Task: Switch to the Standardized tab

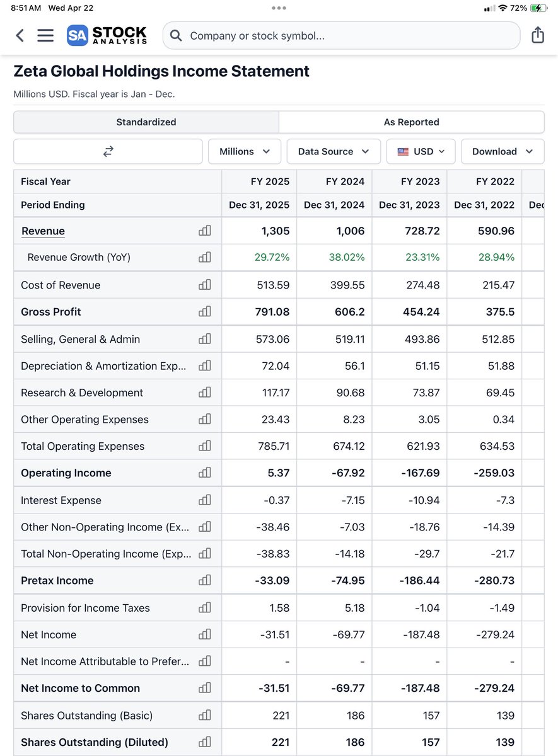Action: pos(146,122)
